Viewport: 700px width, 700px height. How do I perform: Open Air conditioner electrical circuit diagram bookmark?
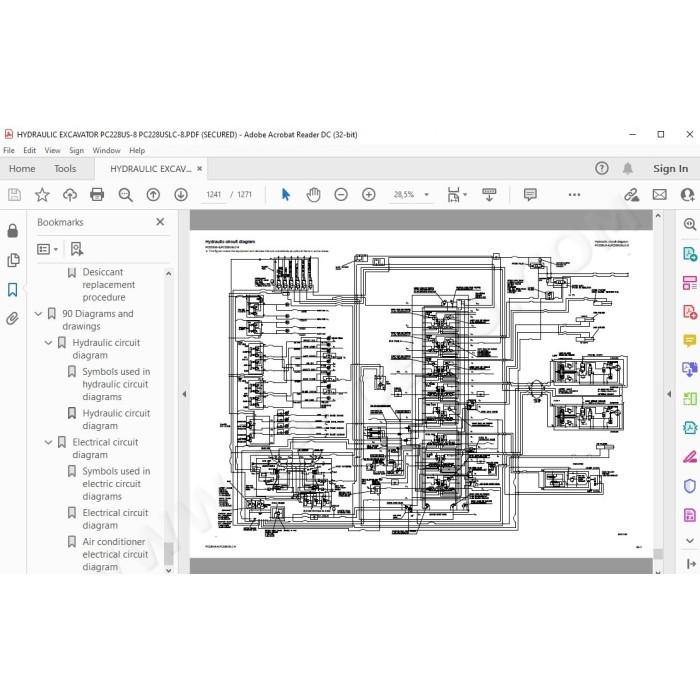115,554
